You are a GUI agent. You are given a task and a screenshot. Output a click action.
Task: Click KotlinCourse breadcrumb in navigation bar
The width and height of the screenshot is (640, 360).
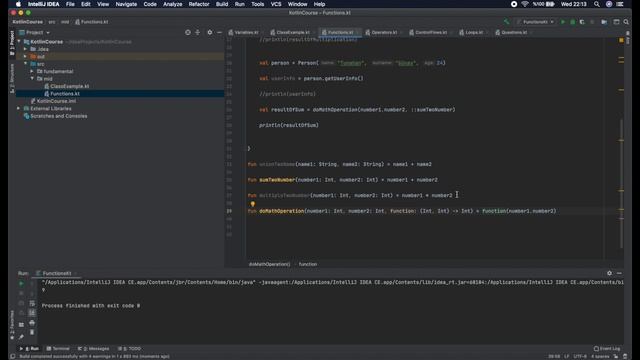click(x=27, y=22)
